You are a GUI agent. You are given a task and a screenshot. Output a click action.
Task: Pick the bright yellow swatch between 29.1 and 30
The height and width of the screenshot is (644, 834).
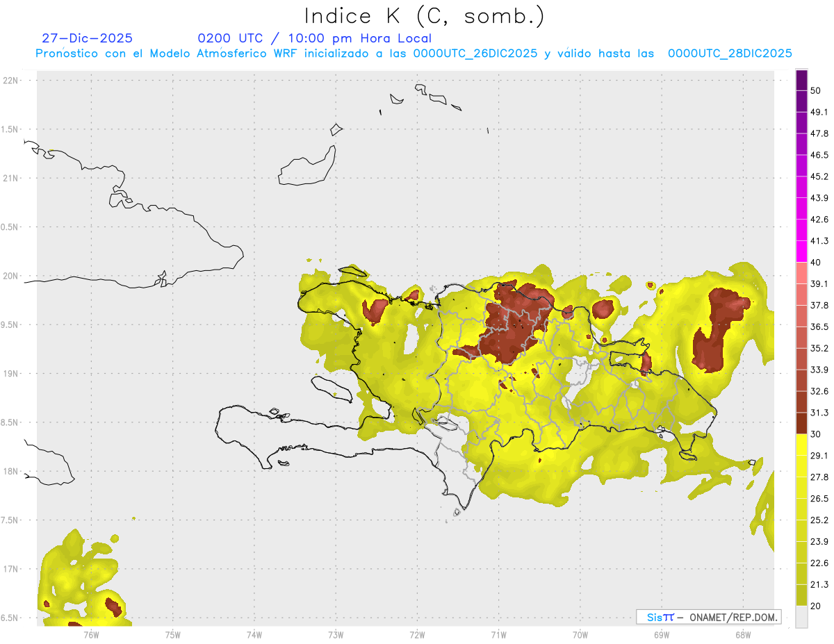801,445
